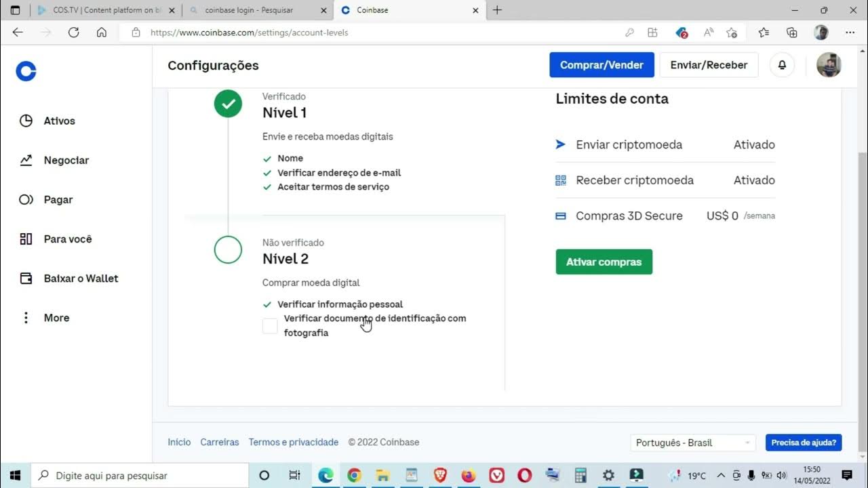Open File Explorer from the taskbar
This screenshot has height=488, width=868.
[382, 475]
